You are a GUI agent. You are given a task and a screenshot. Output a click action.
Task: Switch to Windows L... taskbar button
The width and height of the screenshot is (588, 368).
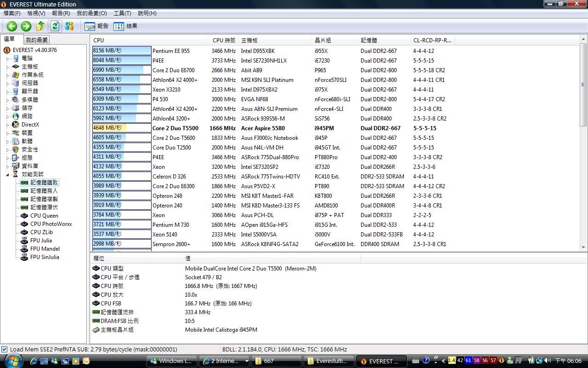coord(172,361)
